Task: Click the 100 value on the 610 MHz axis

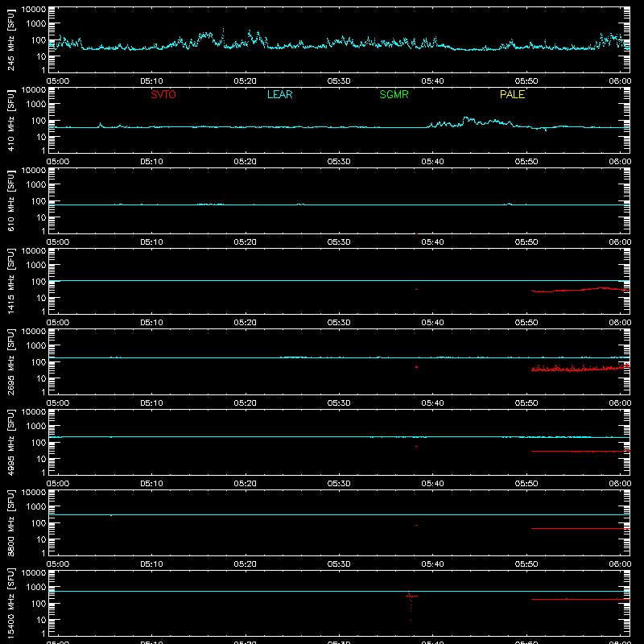Action: [x=39, y=201]
